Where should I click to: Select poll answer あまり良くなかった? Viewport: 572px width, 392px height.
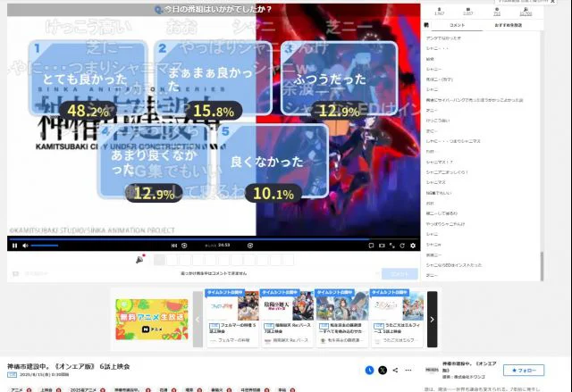click(x=154, y=161)
